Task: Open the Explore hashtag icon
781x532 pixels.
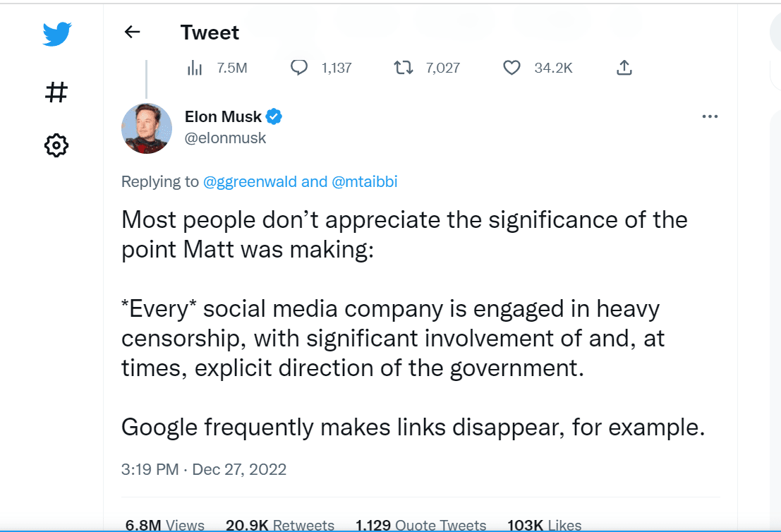Action: tap(56, 92)
